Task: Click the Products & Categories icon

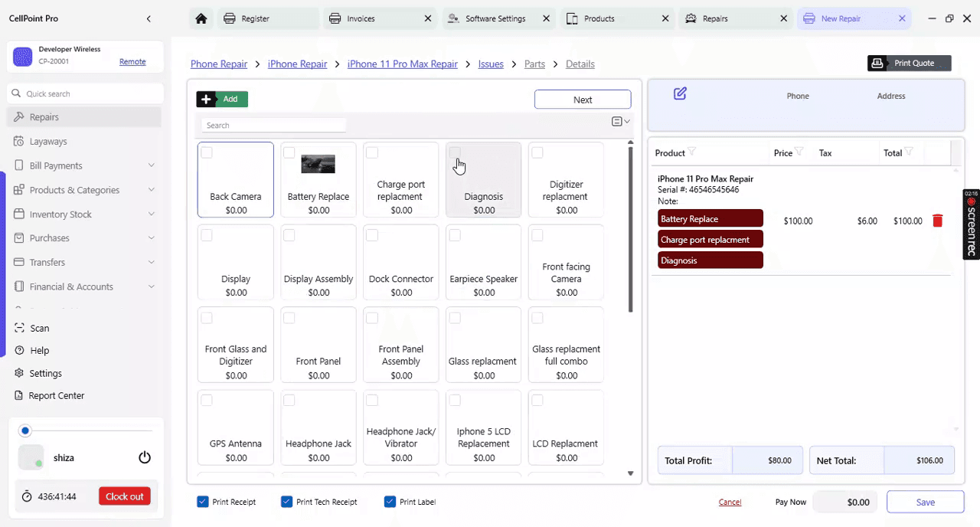Action: coord(19,190)
